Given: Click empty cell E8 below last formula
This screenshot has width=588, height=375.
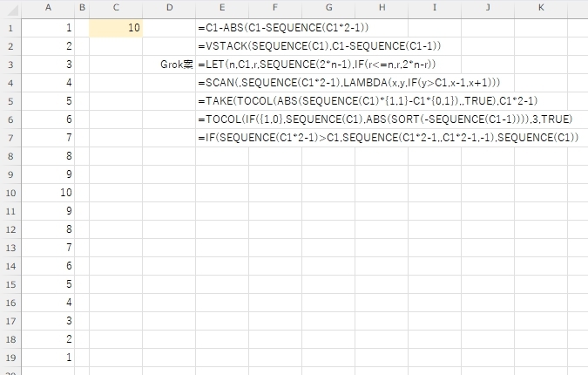Looking at the screenshot, I should point(222,156).
